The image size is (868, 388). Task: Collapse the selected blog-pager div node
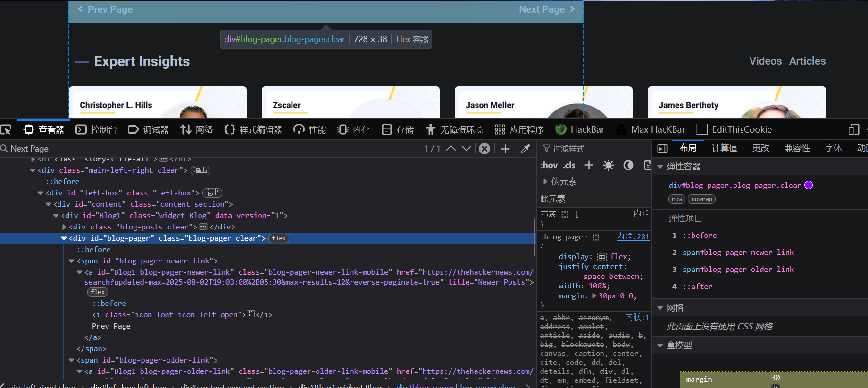click(x=64, y=238)
